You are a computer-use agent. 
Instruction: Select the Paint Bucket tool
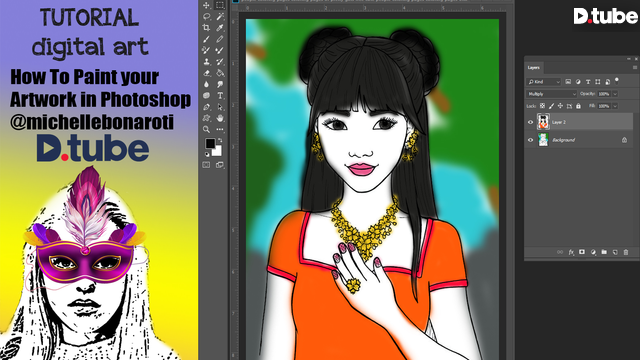(x=220, y=73)
